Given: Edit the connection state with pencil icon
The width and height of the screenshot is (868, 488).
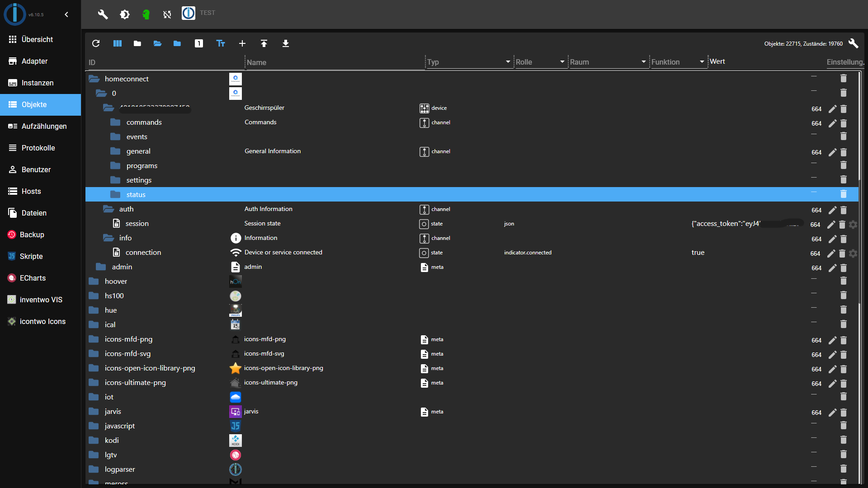Looking at the screenshot, I should point(831,253).
